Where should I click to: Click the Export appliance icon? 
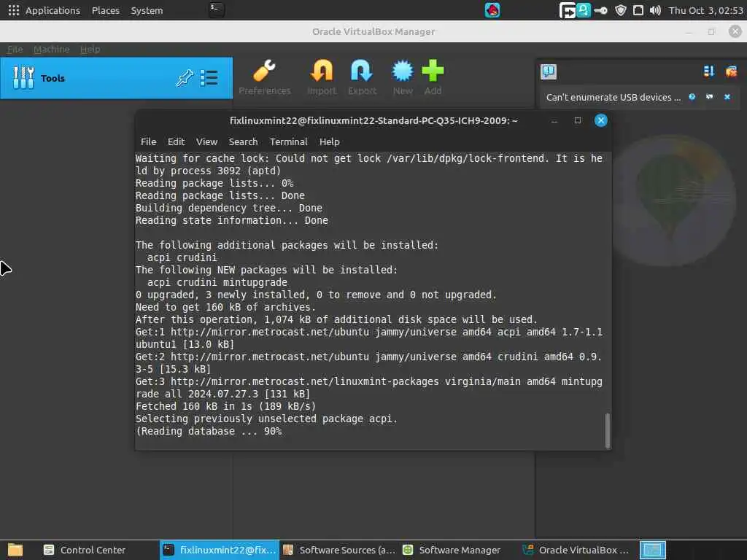coord(362,77)
